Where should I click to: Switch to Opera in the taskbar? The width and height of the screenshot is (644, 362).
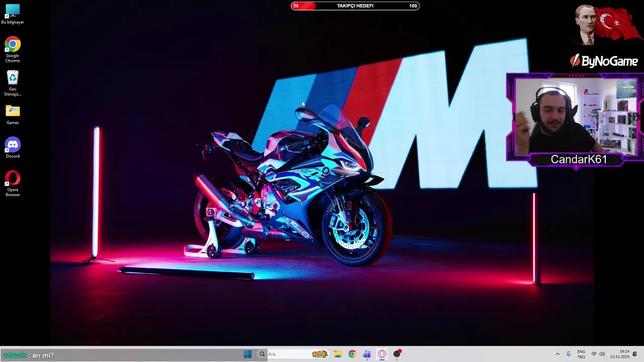coord(382,354)
